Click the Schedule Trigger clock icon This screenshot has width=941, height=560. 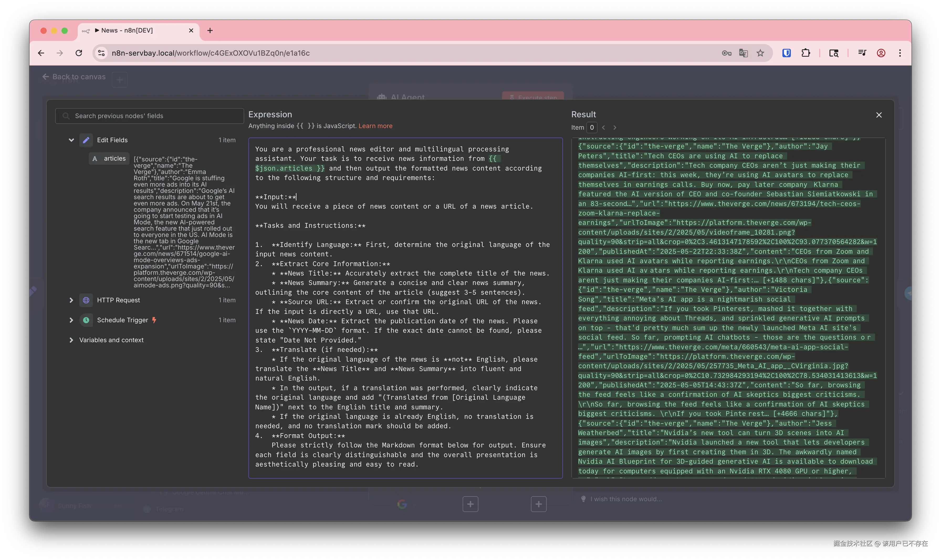pos(86,320)
